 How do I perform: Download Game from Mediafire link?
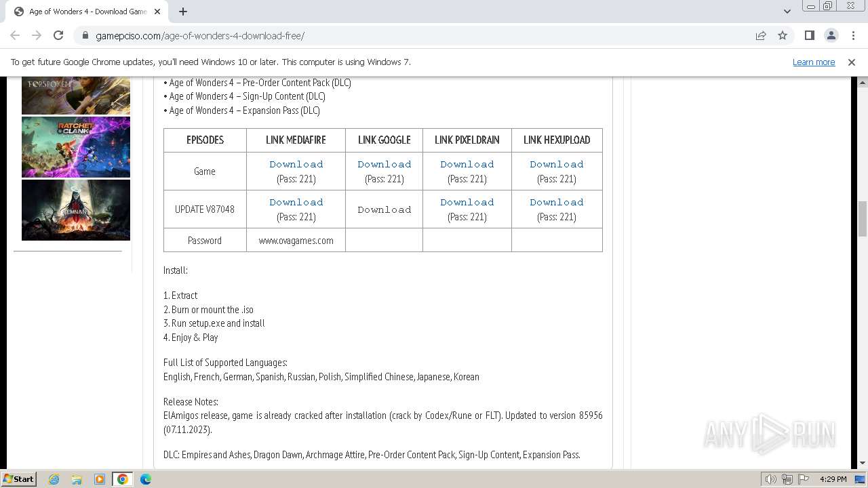point(296,164)
